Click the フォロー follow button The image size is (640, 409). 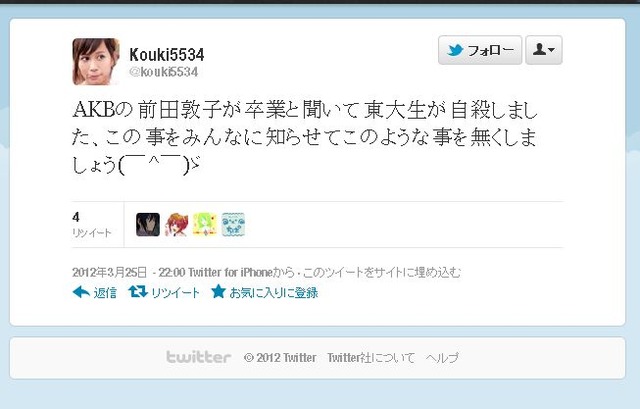coord(480,50)
